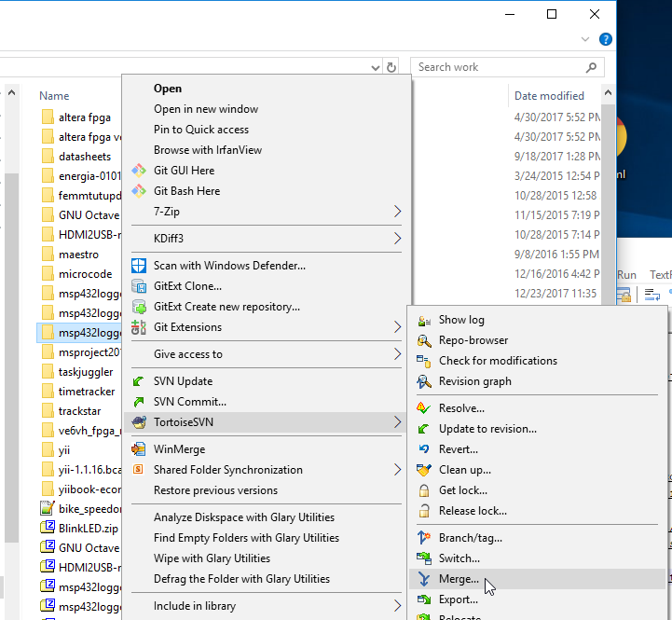Click the Switch icon
Image resolution: width=672 pixels, height=620 pixels.
[x=424, y=558]
